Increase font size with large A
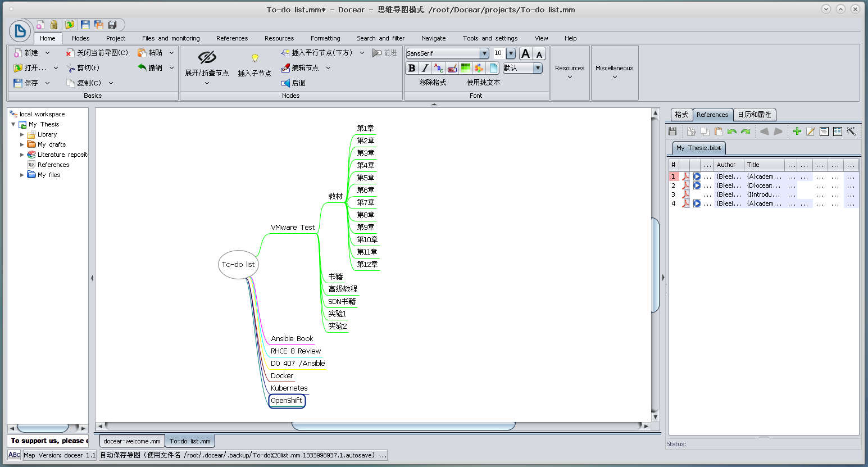The image size is (868, 467). pos(525,53)
